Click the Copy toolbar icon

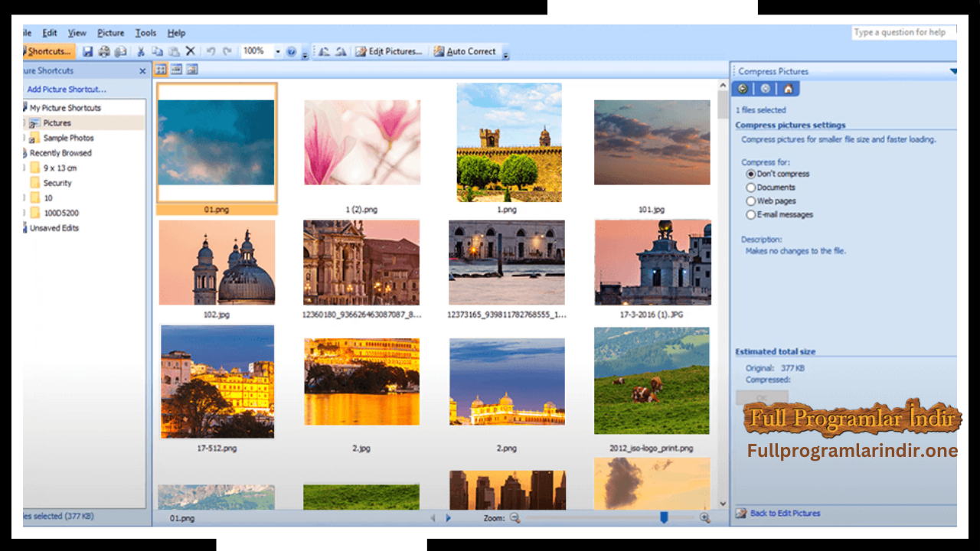coord(158,51)
